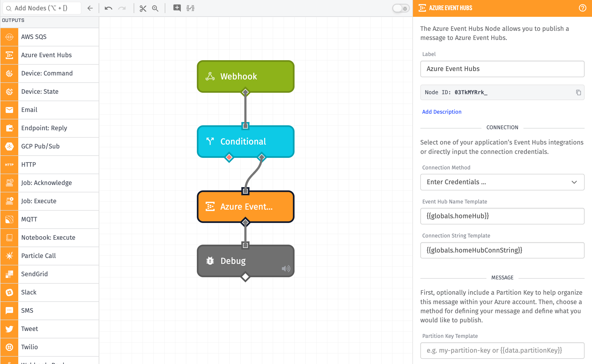
Task: Click the OUTPUTS section header
Action: [x=13, y=20]
